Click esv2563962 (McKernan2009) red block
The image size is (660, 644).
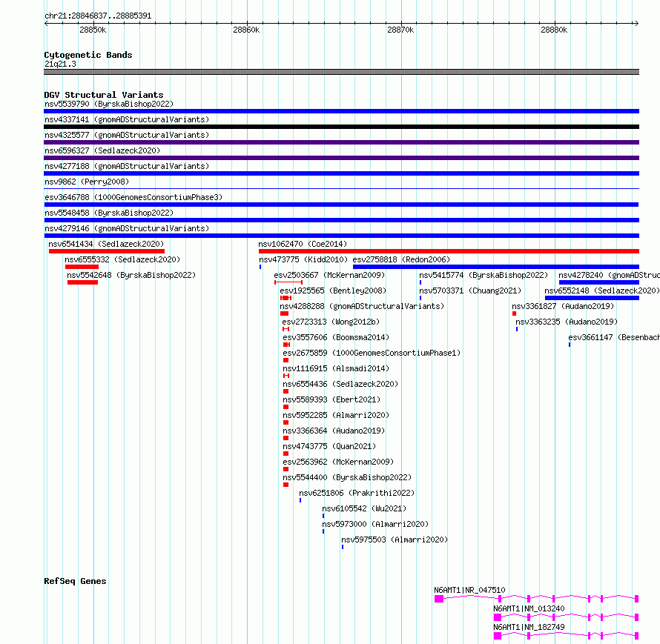tap(286, 469)
